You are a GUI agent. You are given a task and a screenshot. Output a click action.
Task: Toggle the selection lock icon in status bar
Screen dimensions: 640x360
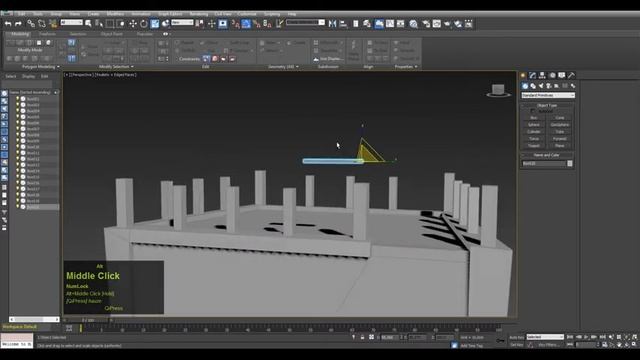(362, 337)
